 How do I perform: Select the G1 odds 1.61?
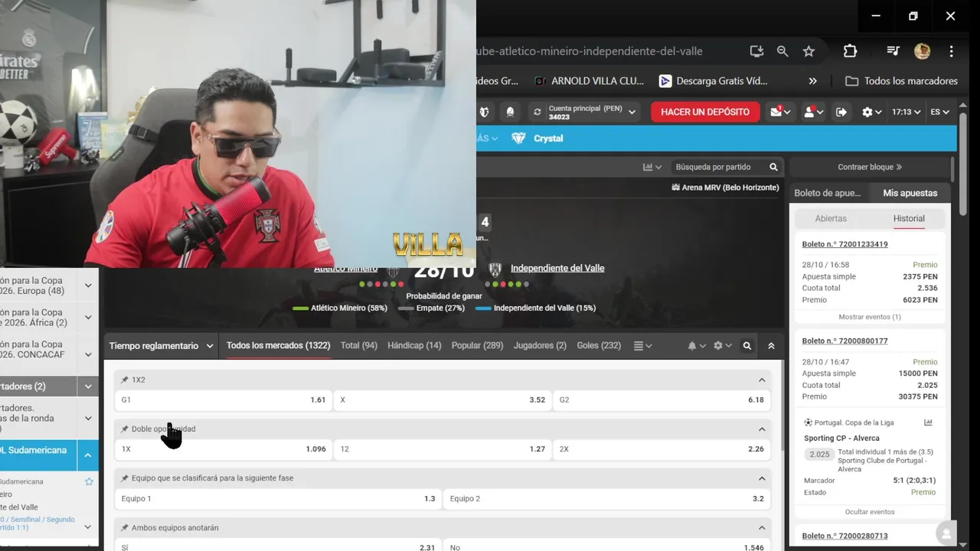(223, 399)
